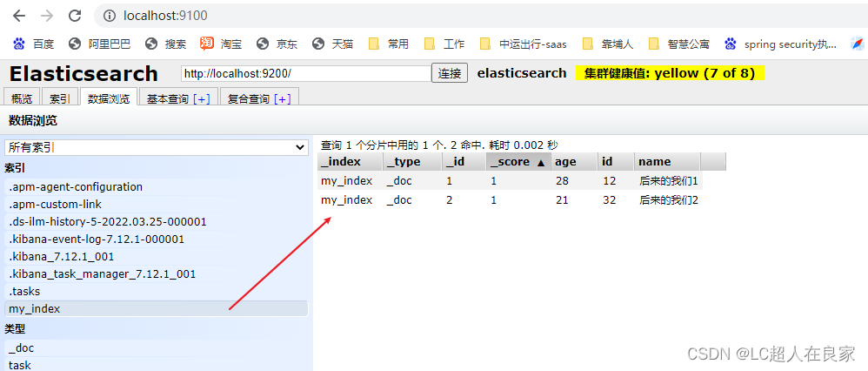
Task: Add a new 基本查询 tab with [+]
Action: (202, 98)
